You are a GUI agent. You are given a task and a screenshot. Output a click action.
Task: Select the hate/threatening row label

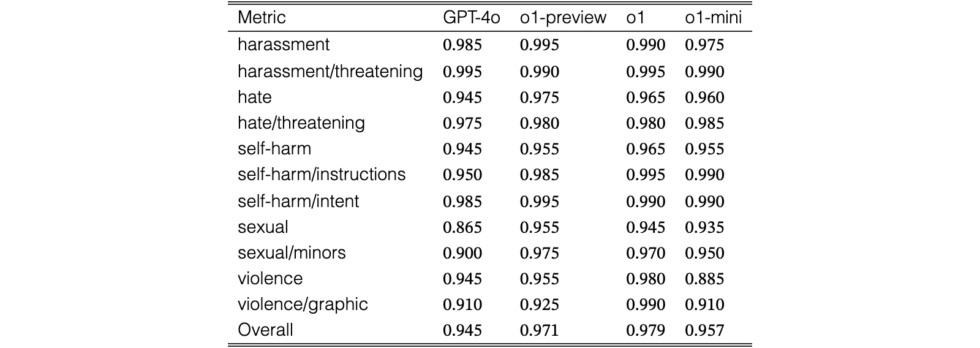[301, 123]
